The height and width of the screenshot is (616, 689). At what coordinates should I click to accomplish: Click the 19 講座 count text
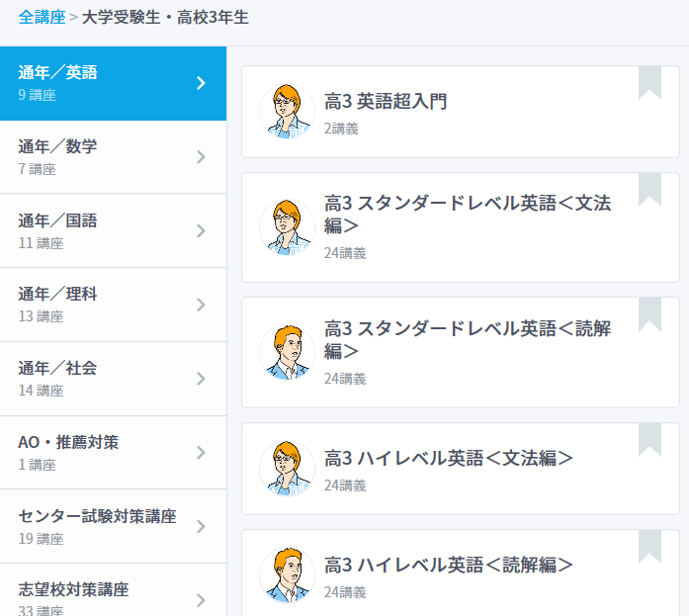tap(41, 539)
